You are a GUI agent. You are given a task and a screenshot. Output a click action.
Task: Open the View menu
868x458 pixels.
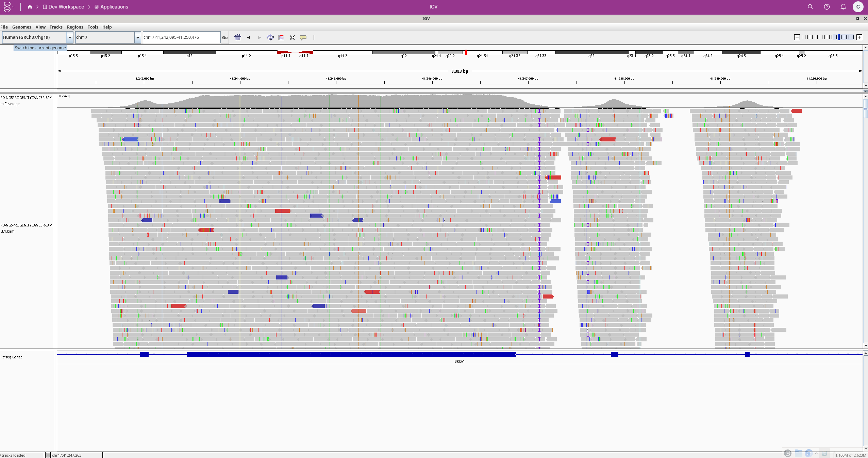pos(40,27)
